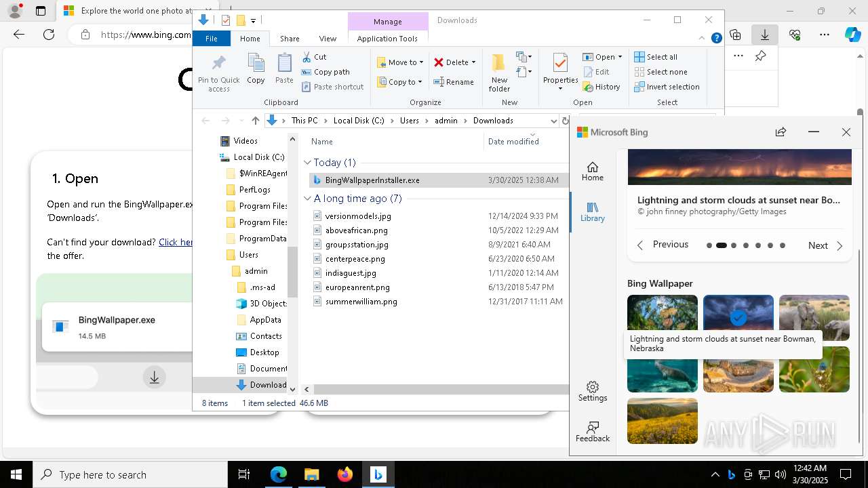
Task: Click Task View on taskbar
Action: (244, 474)
